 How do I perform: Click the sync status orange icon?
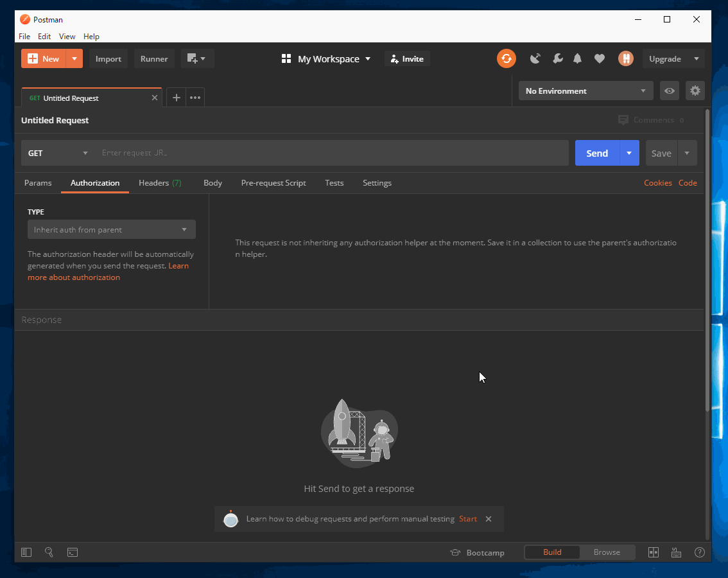pos(506,58)
